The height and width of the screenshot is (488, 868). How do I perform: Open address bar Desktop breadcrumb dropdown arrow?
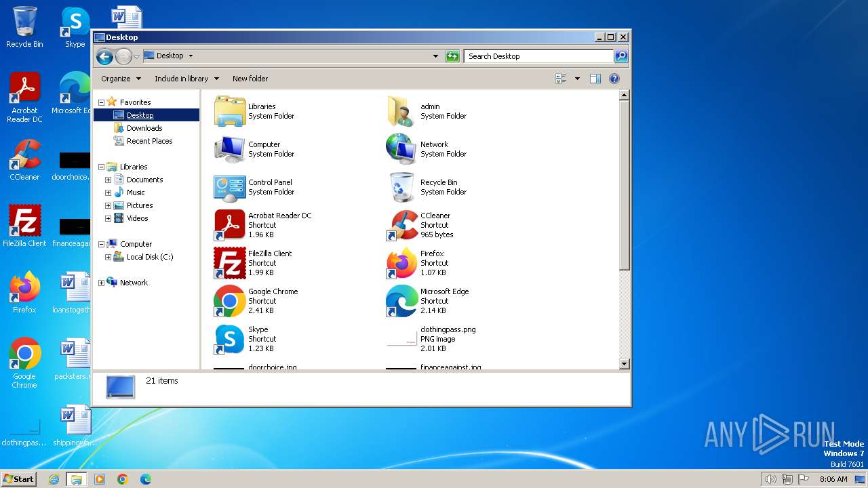(191, 56)
